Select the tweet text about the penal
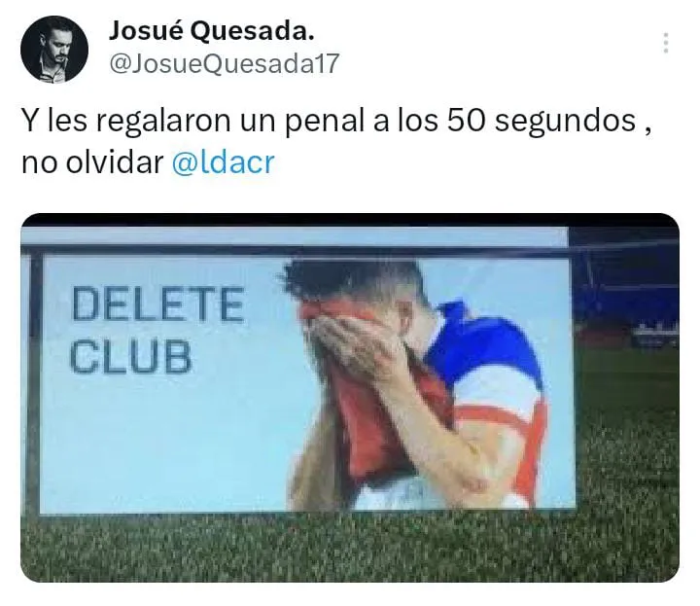This screenshot has width=700, height=606. point(337,141)
